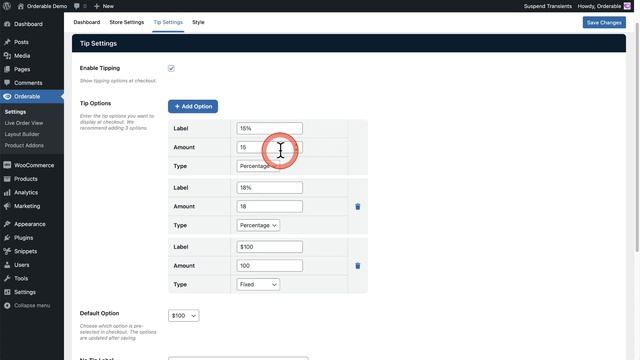Toggle the Enable Tipping checkbox
Screen dimensions: 640x360
(171, 68)
